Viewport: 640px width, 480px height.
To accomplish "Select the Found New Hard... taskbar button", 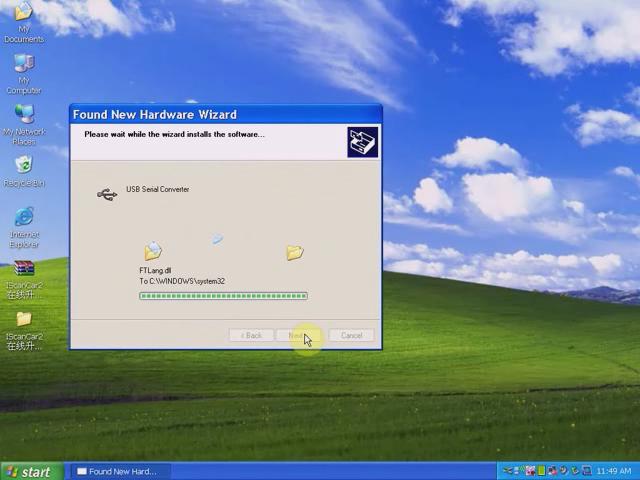I will 121,471.
